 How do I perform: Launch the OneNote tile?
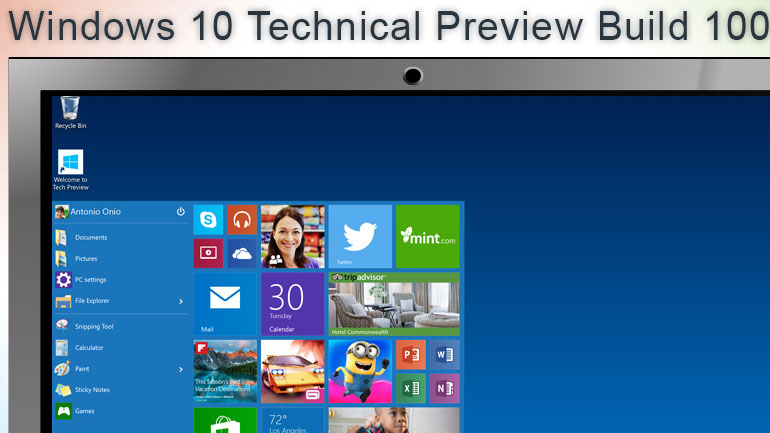[444, 388]
